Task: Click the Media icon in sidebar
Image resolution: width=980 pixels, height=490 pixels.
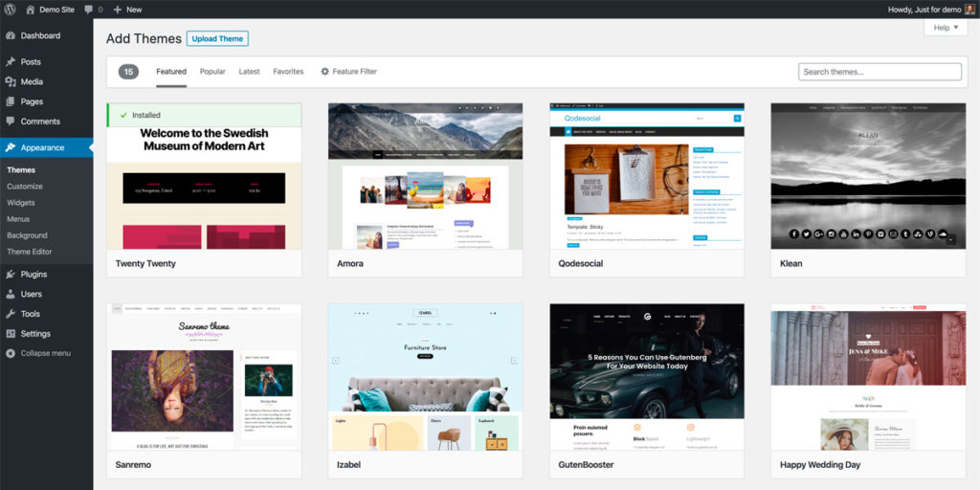Action: tap(10, 82)
